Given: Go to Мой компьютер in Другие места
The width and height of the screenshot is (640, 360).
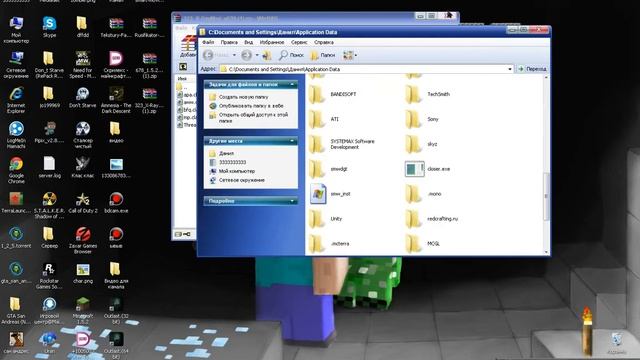Looking at the screenshot, I should pyautogui.click(x=237, y=171).
